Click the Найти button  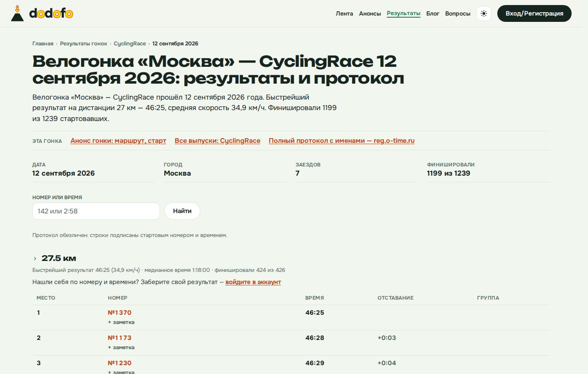click(182, 211)
